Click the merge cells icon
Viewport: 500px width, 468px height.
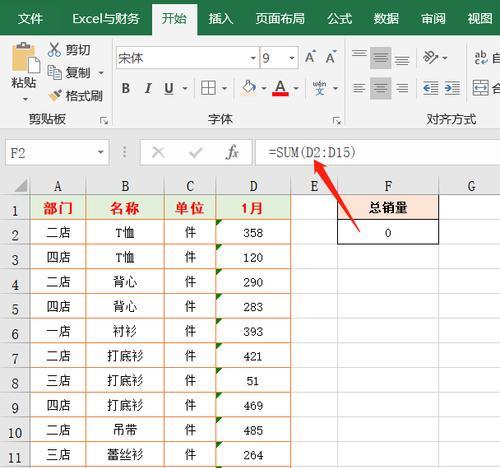click(x=481, y=88)
